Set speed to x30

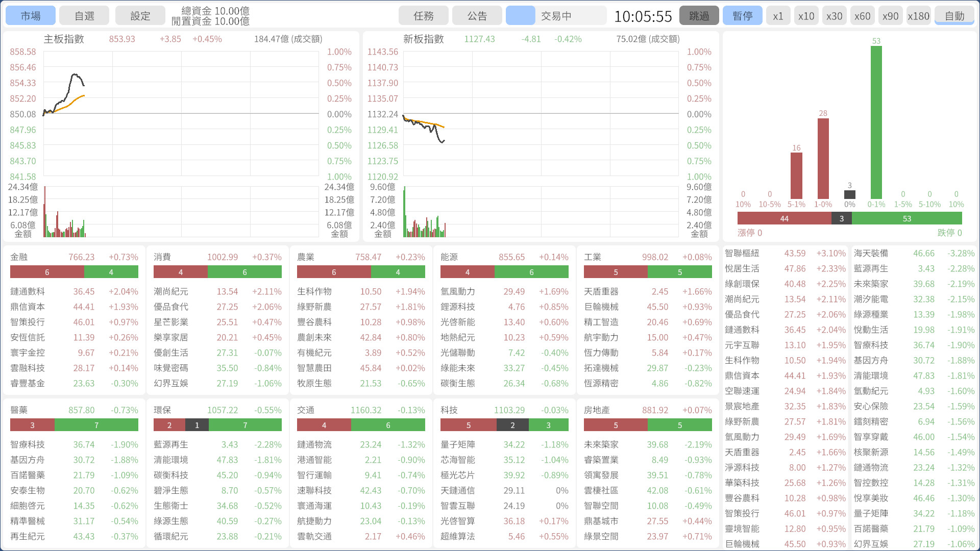tap(834, 16)
